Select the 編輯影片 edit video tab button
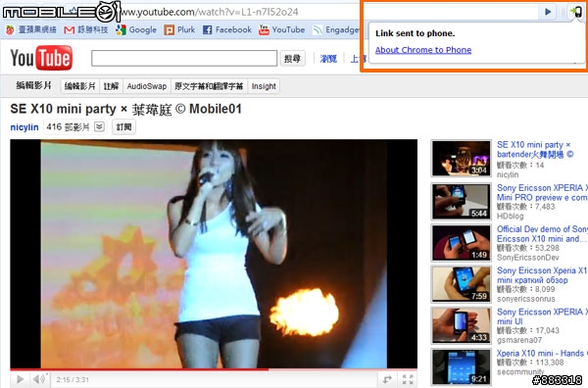 [80, 86]
